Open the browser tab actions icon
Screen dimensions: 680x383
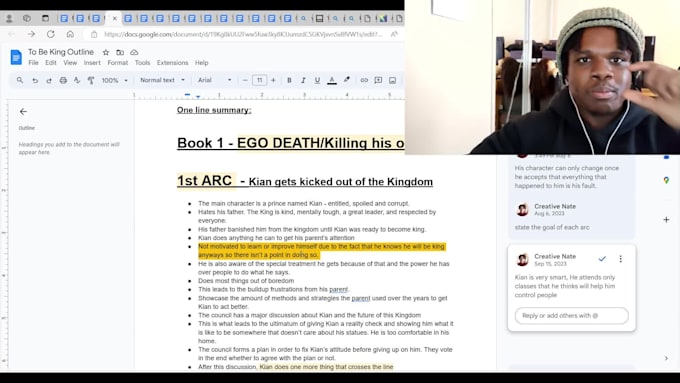coord(45,18)
